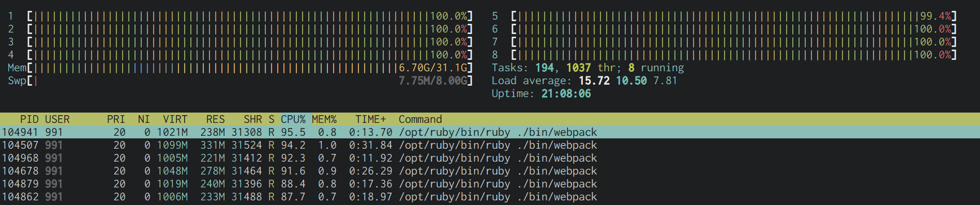Click CPU% value 94.2
This screenshot has width=980, height=205.
coord(293,145)
